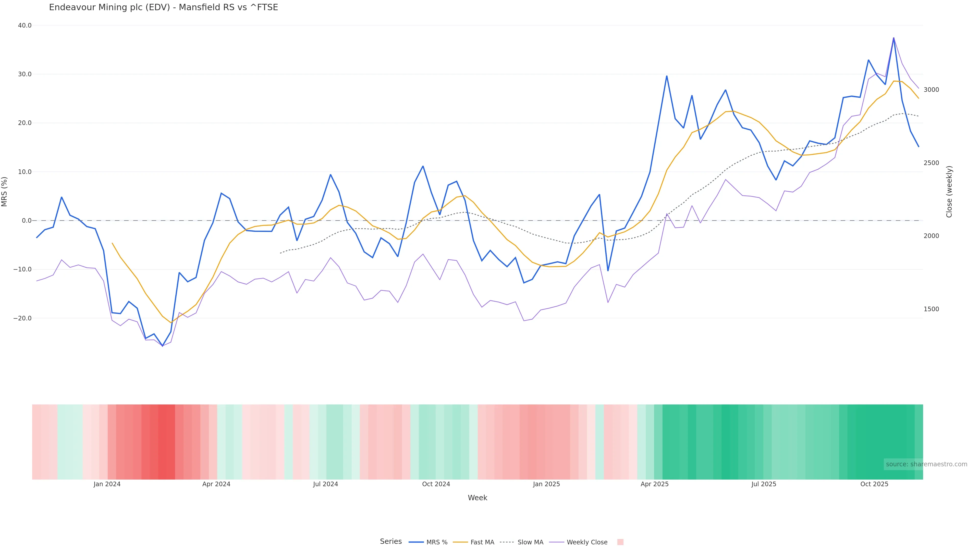Click the orange Fast MA line icon
Viewport: 980px width, 551px height.
(460, 542)
